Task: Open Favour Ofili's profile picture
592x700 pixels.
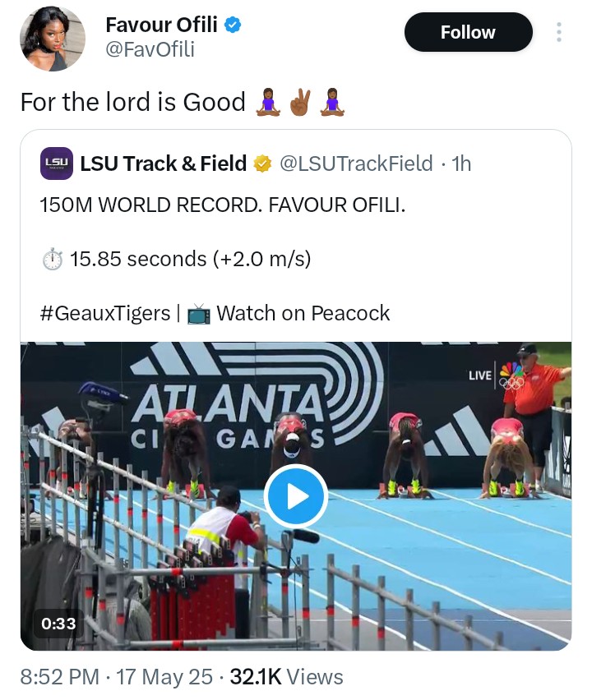Action: click(x=52, y=39)
